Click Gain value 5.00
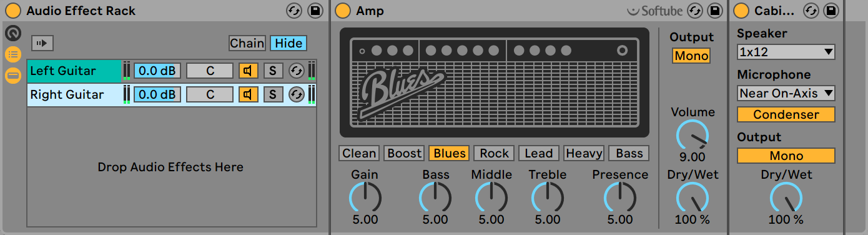868x235 pixels. 365,219
